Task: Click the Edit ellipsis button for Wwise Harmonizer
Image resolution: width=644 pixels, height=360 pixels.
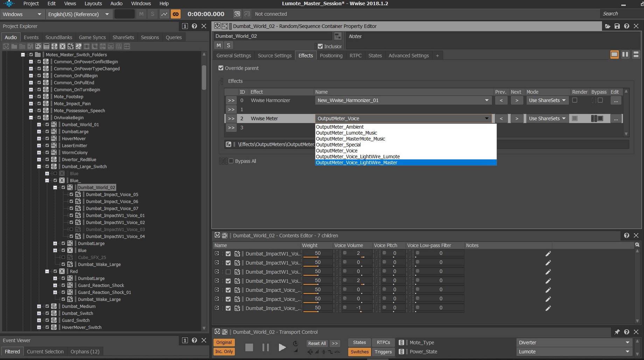Action: (616, 101)
